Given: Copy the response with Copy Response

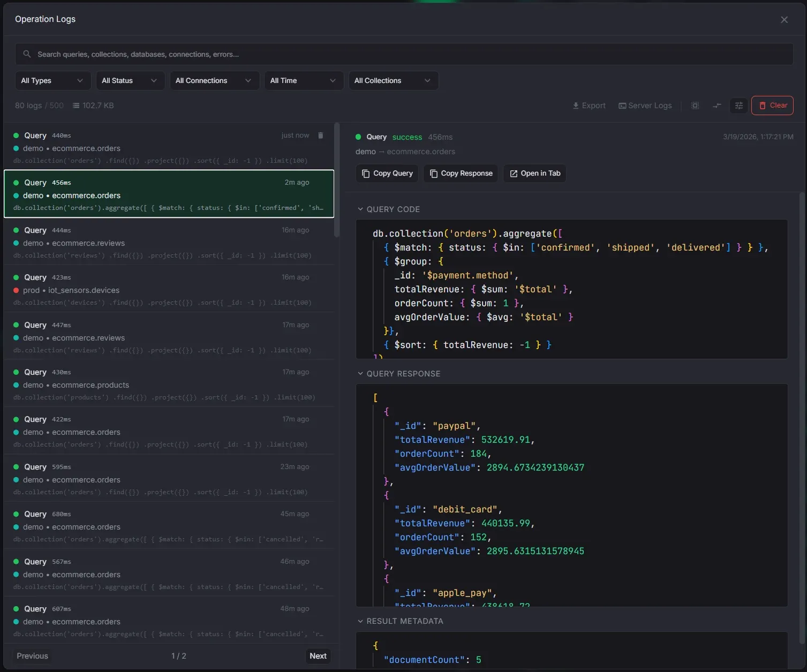Looking at the screenshot, I should [x=461, y=173].
